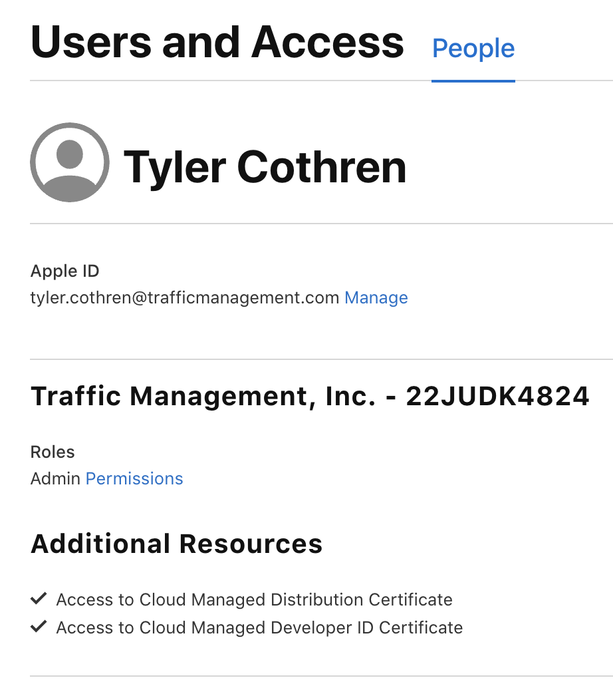Image resolution: width=613 pixels, height=700 pixels.
Task: Expand the Traffic Management, Inc. team section
Action: pyautogui.click(x=310, y=395)
